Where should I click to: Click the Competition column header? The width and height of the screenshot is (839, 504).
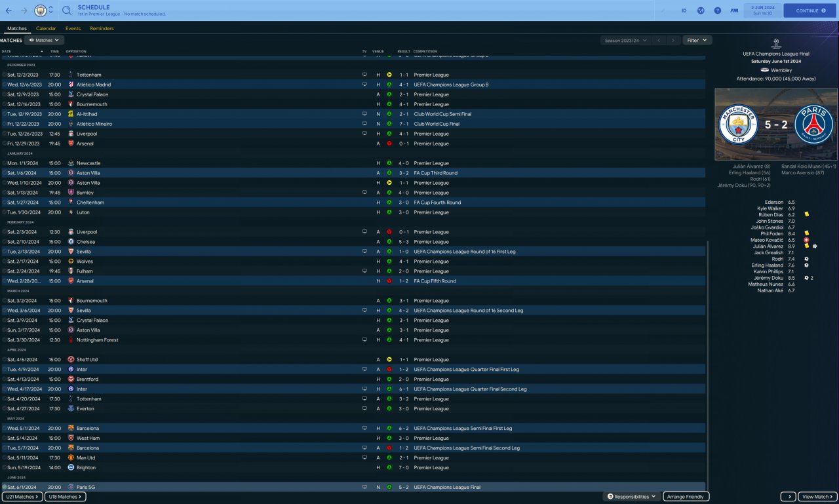[425, 51]
